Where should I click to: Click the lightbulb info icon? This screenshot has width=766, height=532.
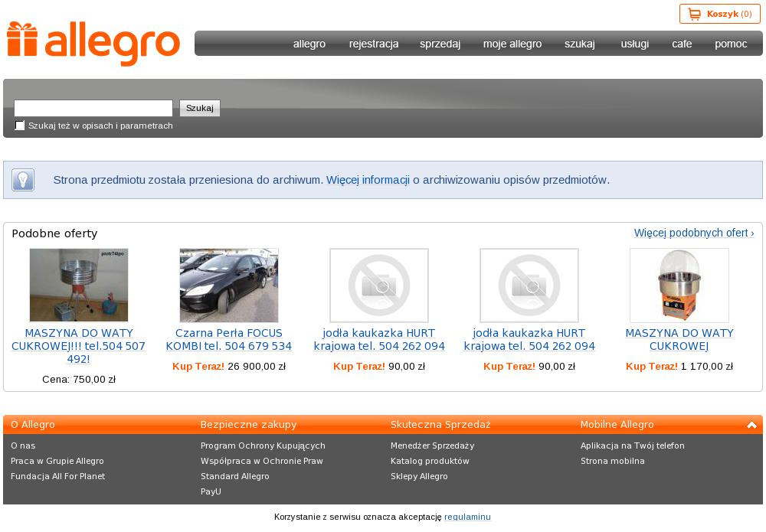click(23, 180)
